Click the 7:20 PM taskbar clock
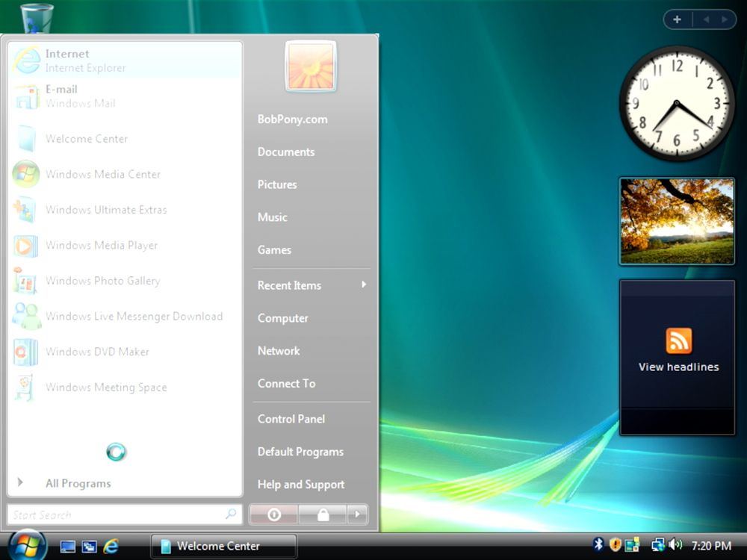This screenshot has width=747, height=560. [711, 546]
